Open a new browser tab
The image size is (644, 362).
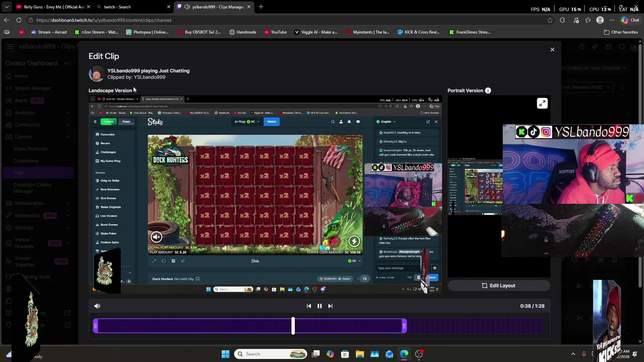coord(261,7)
